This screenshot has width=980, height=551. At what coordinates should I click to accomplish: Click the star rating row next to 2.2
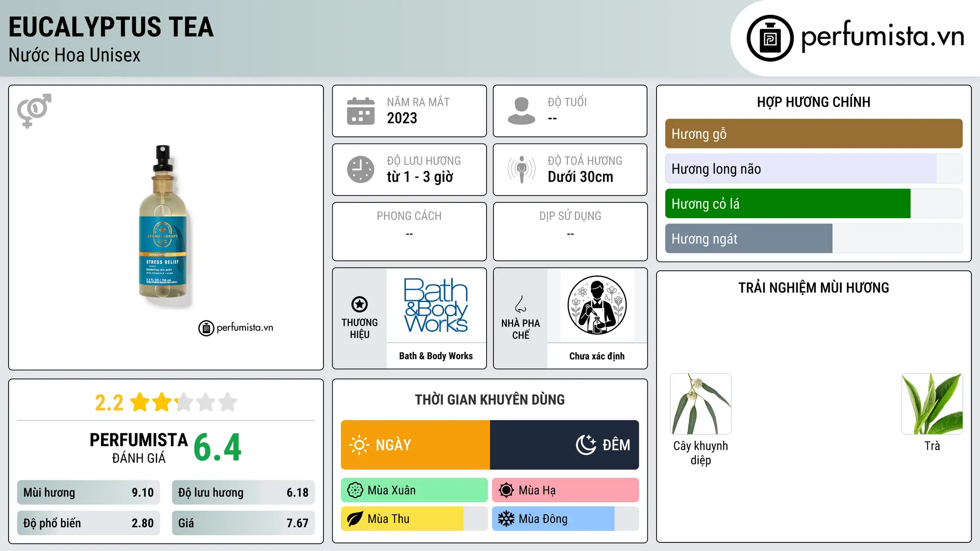pyautogui.click(x=184, y=402)
